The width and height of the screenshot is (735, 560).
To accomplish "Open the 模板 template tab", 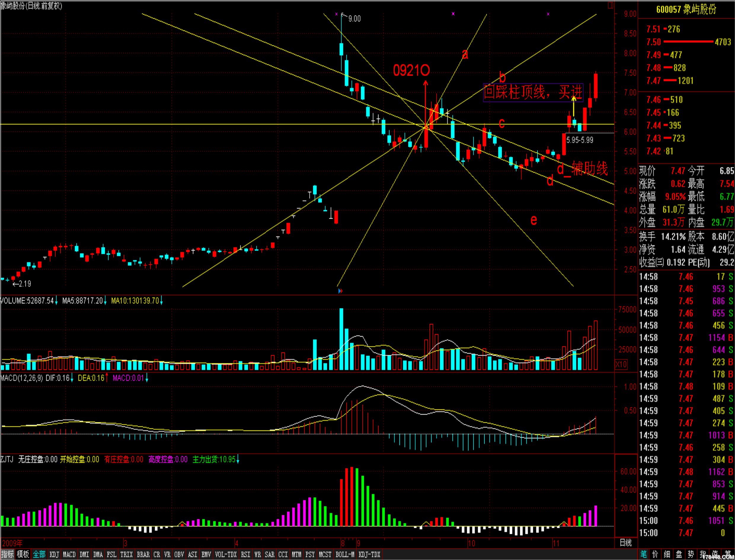I will (x=23, y=554).
